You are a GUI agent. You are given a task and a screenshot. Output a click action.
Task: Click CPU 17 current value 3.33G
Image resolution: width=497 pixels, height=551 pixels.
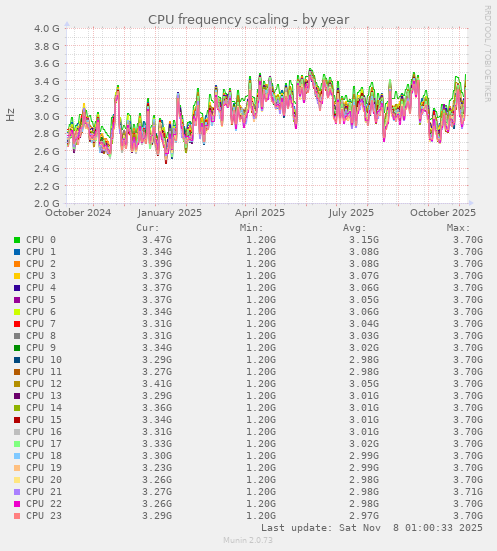(157, 444)
